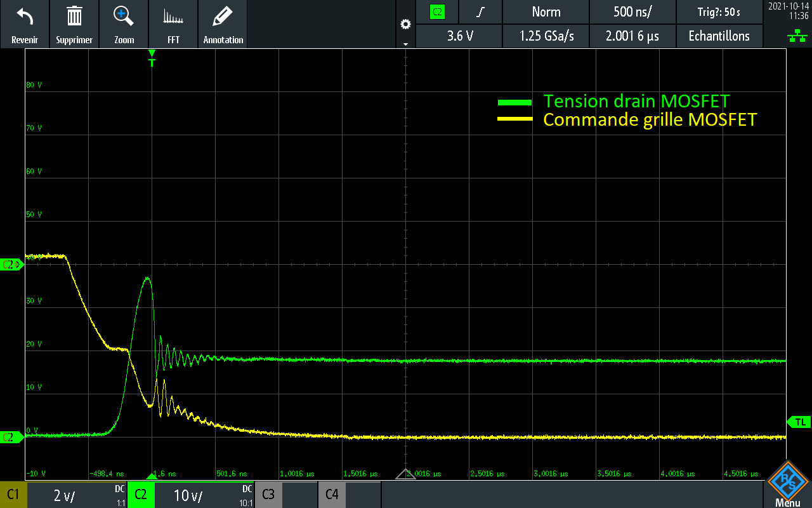Screen dimensions: 812x508
Task: Click the yellow legend line swatch
Action: [x=514, y=119]
